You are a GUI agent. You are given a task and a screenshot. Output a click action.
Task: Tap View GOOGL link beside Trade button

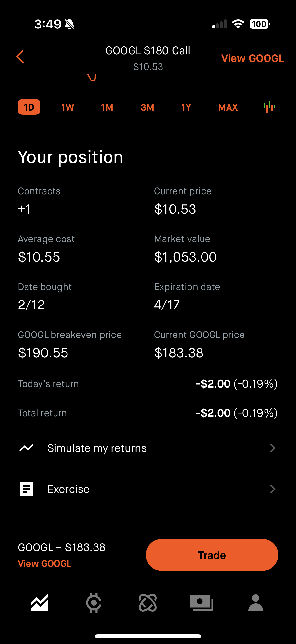(x=45, y=563)
